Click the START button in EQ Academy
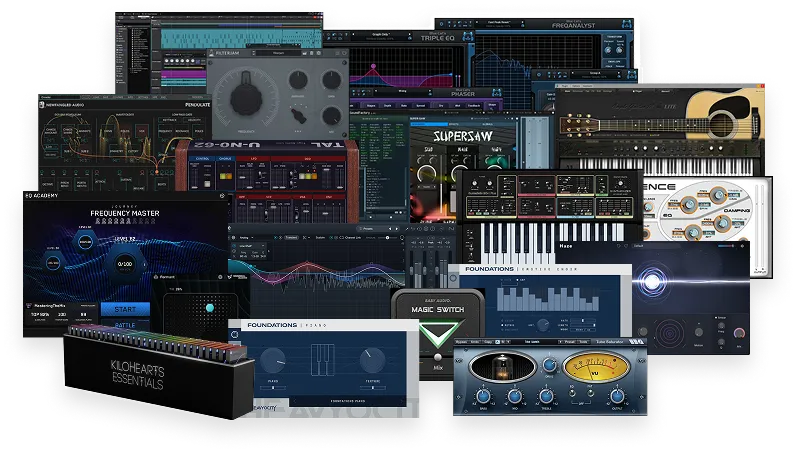Image resolution: width=797 pixels, height=454 pixels. pos(125,309)
